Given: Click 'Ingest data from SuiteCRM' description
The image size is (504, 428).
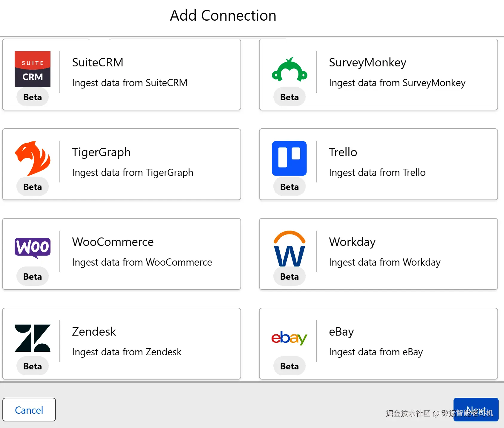Looking at the screenshot, I should coord(130,83).
